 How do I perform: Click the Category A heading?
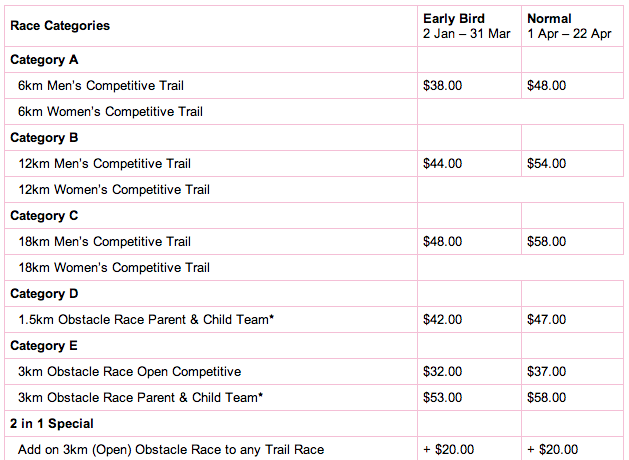(x=44, y=60)
